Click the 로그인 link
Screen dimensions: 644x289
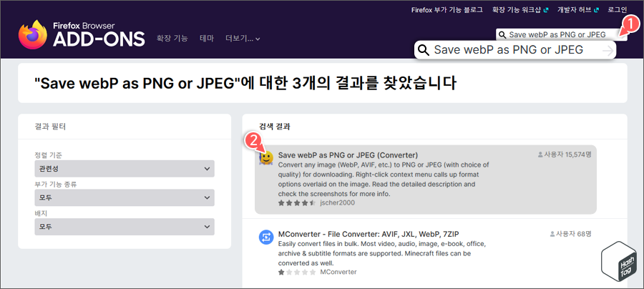tap(618, 9)
